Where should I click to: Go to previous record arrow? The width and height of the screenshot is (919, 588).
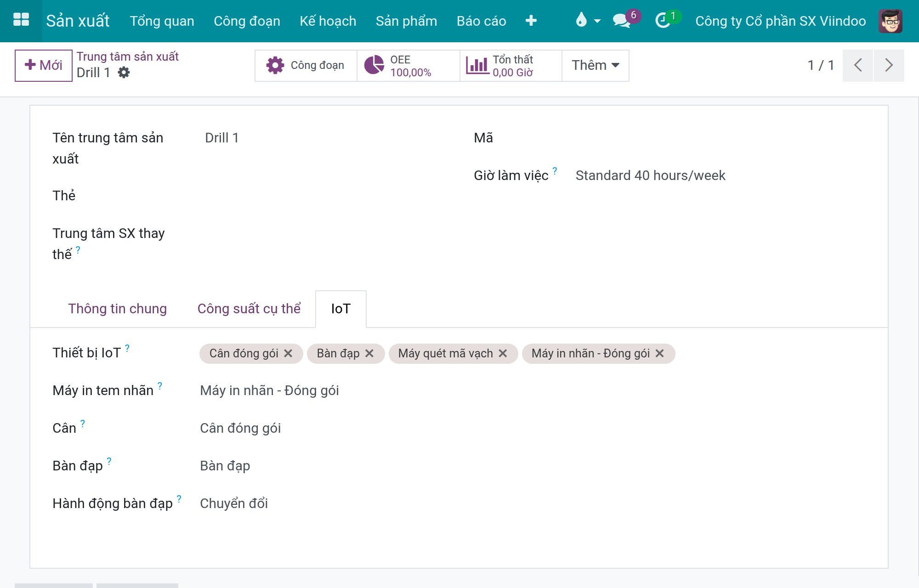point(858,66)
